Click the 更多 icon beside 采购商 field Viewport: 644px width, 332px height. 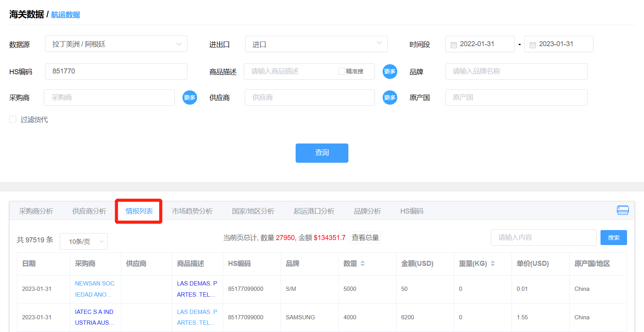tap(189, 97)
